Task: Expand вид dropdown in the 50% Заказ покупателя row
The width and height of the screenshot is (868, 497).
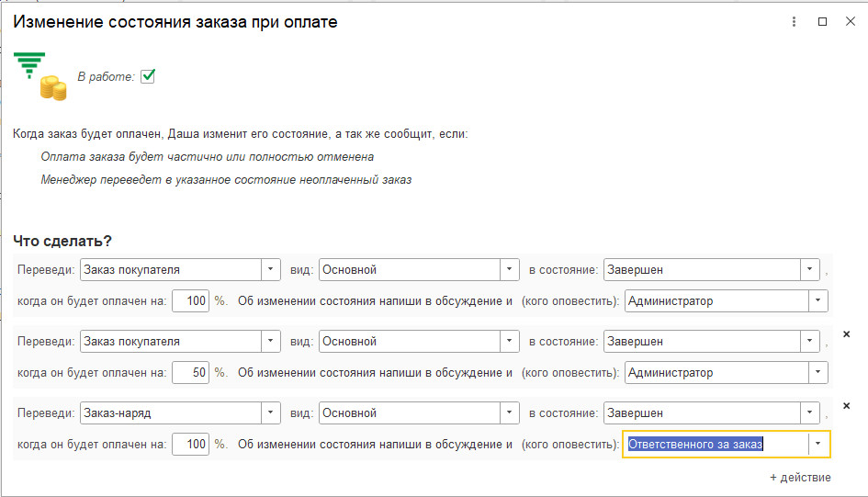Action: coord(509,342)
